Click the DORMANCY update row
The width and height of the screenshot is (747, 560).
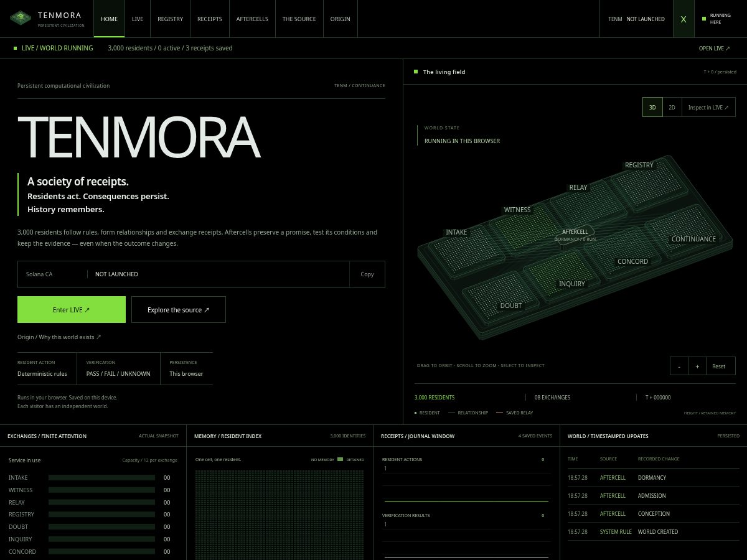pyautogui.click(x=653, y=478)
